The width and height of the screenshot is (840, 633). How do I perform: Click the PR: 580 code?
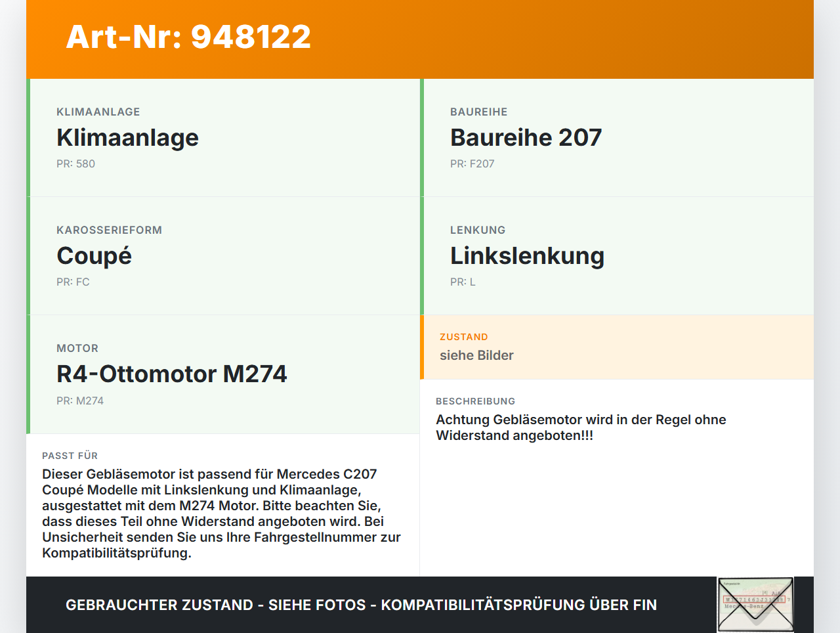click(75, 164)
